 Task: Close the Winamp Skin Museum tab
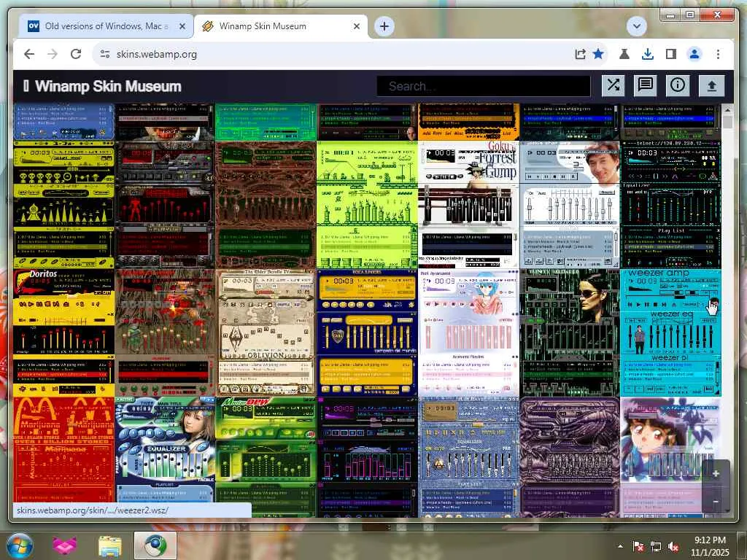[356, 26]
